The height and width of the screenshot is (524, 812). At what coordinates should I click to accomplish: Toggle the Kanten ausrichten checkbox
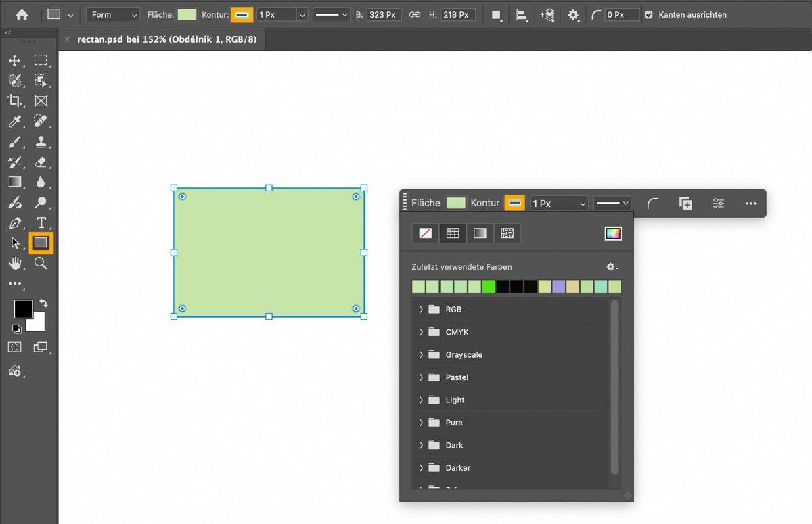[x=649, y=15]
